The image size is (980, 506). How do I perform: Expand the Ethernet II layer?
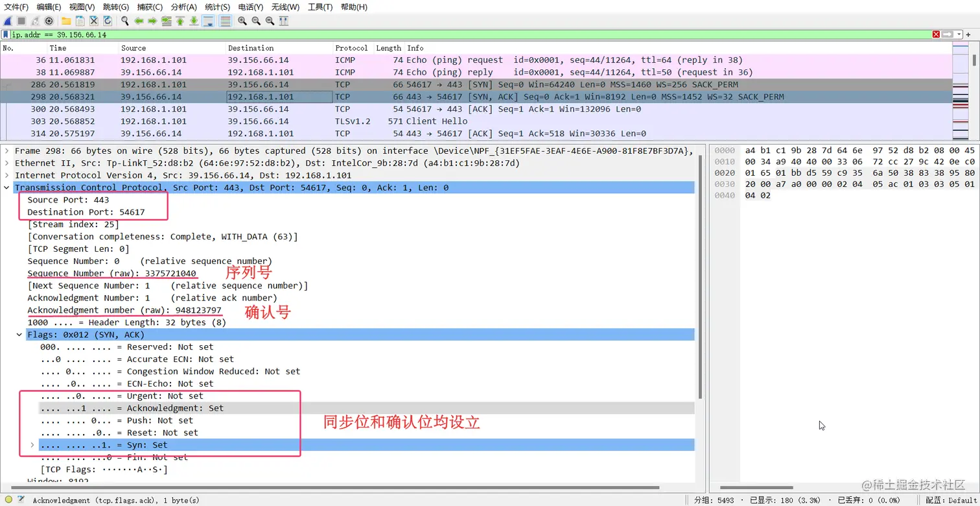click(7, 163)
